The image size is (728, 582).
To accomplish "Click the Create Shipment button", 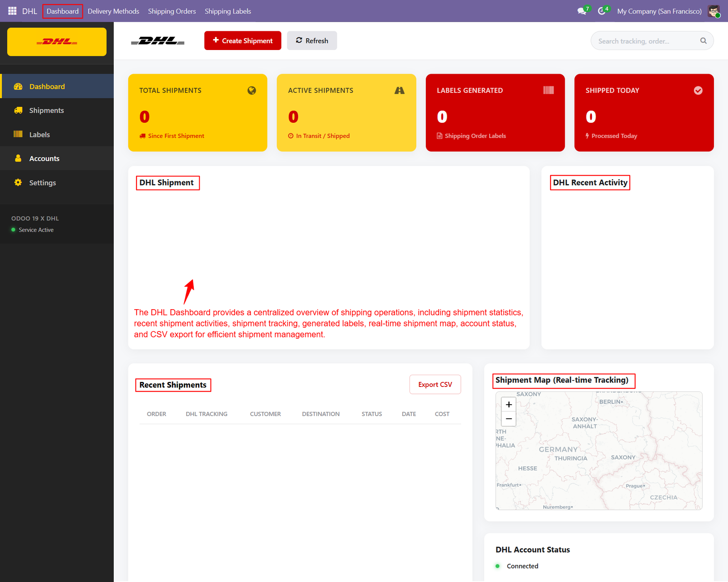I will [243, 40].
